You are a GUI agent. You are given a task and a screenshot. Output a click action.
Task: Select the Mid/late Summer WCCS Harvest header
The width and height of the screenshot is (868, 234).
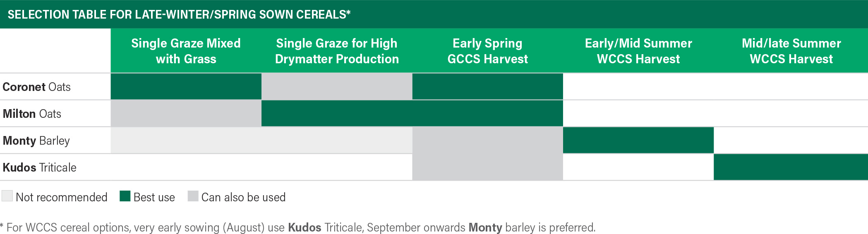[x=791, y=51]
